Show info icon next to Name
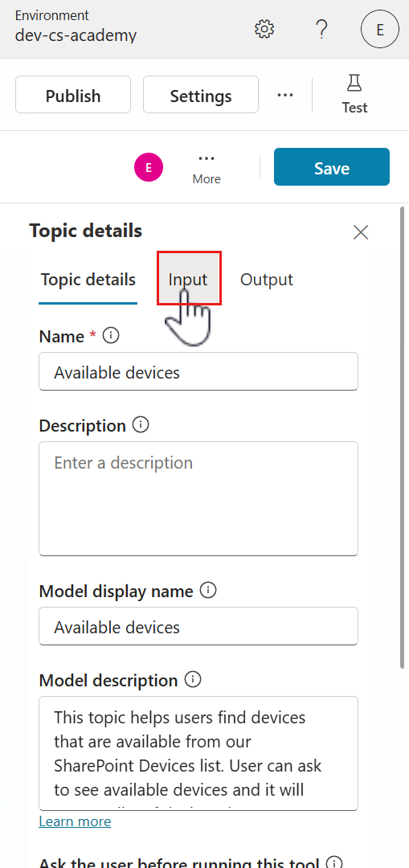The height and width of the screenshot is (868, 409). click(111, 335)
